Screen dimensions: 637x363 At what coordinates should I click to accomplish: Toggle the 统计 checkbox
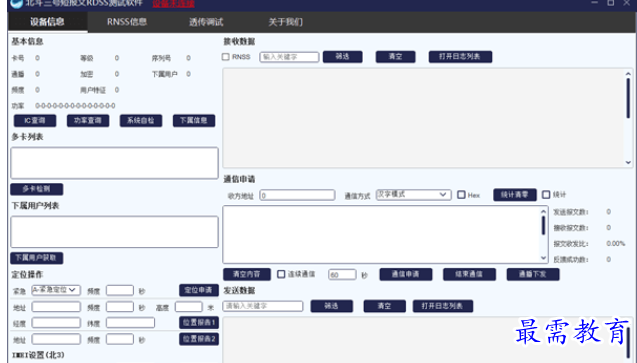click(x=546, y=195)
